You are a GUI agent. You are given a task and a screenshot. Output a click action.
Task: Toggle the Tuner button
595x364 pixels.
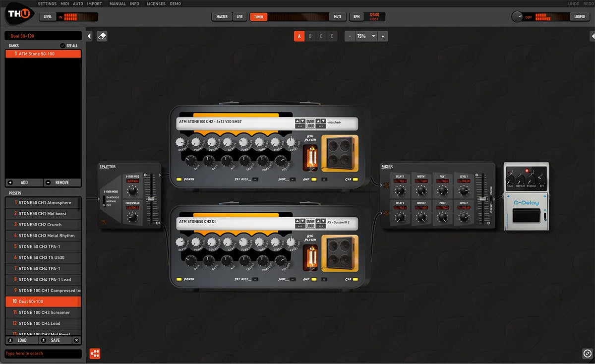259,17
